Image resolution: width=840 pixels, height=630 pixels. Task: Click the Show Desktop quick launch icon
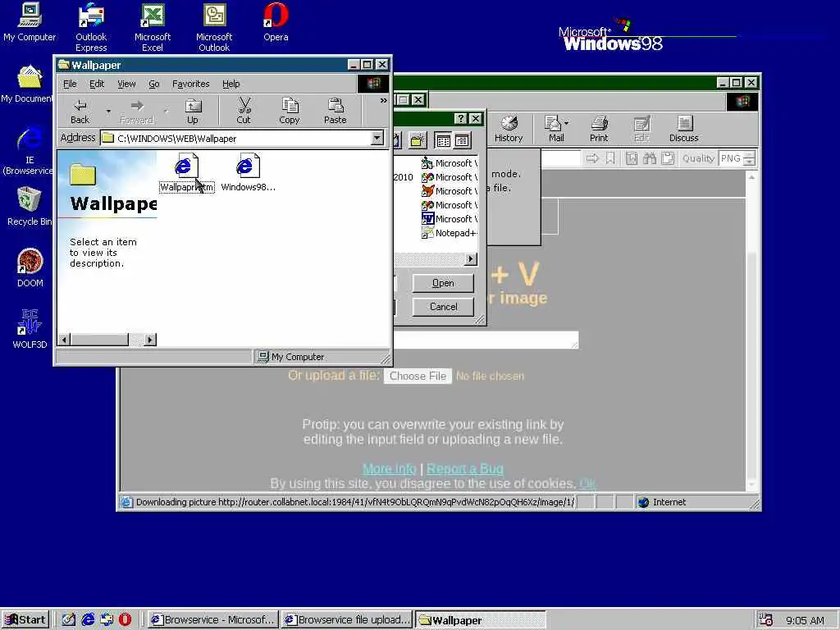(69, 620)
